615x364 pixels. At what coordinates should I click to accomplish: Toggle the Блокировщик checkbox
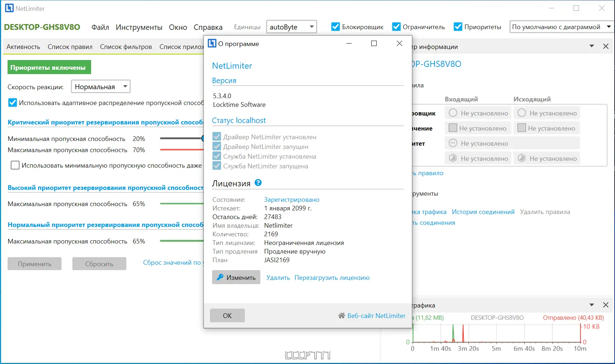pos(335,27)
